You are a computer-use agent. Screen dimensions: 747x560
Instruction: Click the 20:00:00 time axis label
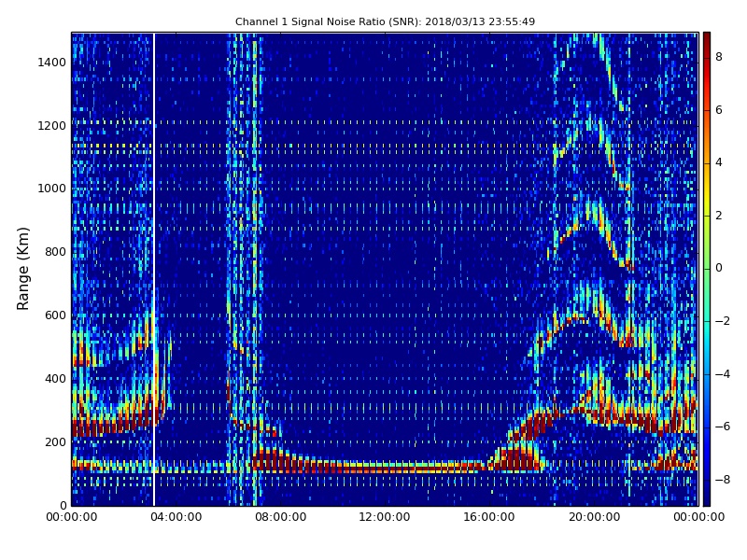click(x=594, y=517)
